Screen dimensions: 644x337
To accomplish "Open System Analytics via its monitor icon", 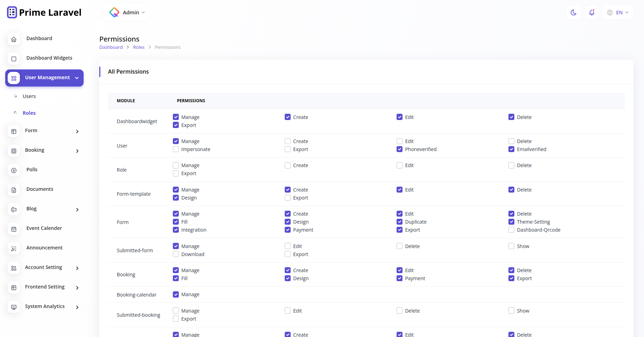I will pyautogui.click(x=14, y=307).
